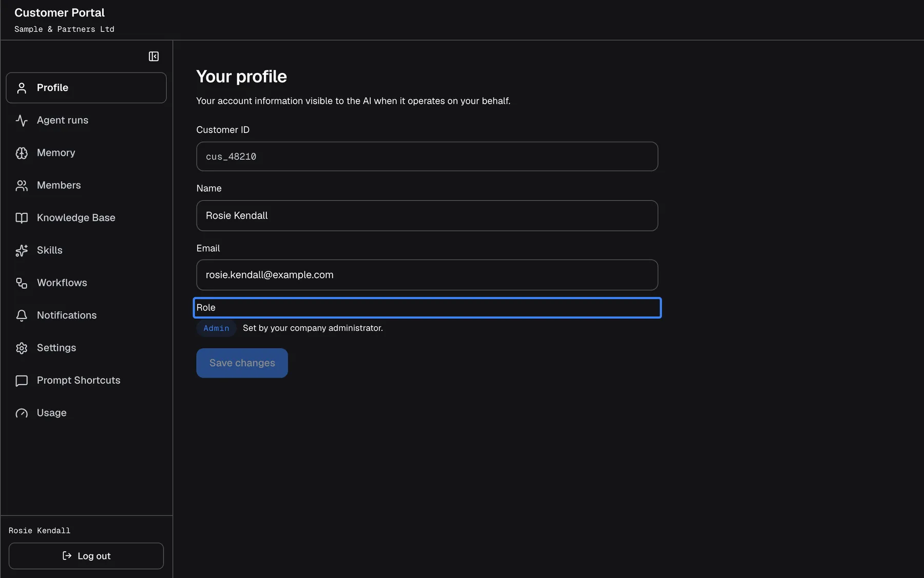This screenshot has width=924, height=578.
Task: Click 'Set by your company administrator.' text
Action: click(313, 328)
